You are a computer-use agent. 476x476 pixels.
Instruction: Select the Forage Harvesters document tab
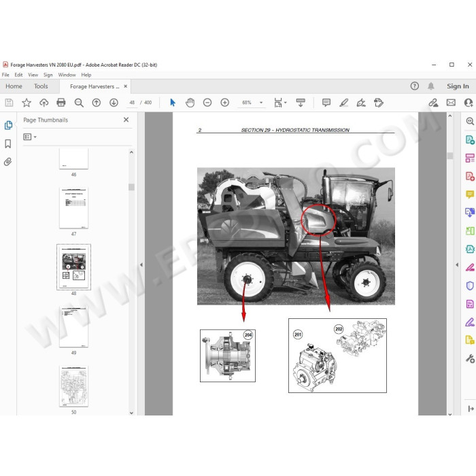(95, 86)
